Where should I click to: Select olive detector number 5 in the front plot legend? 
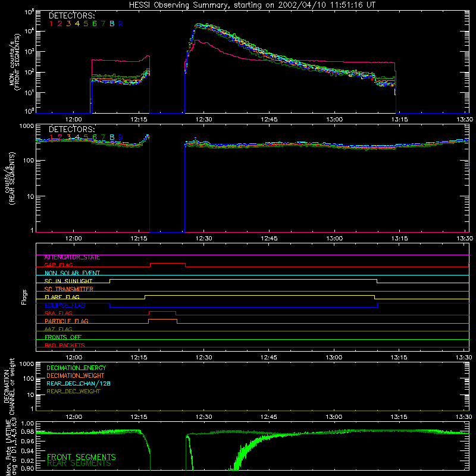click(x=86, y=24)
